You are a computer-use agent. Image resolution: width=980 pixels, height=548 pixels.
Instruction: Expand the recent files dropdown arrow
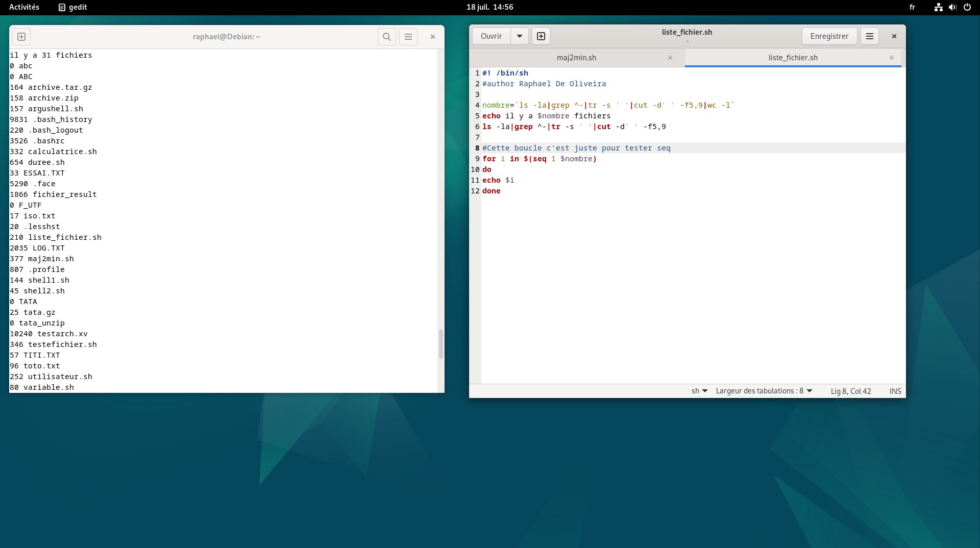(x=519, y=36)
